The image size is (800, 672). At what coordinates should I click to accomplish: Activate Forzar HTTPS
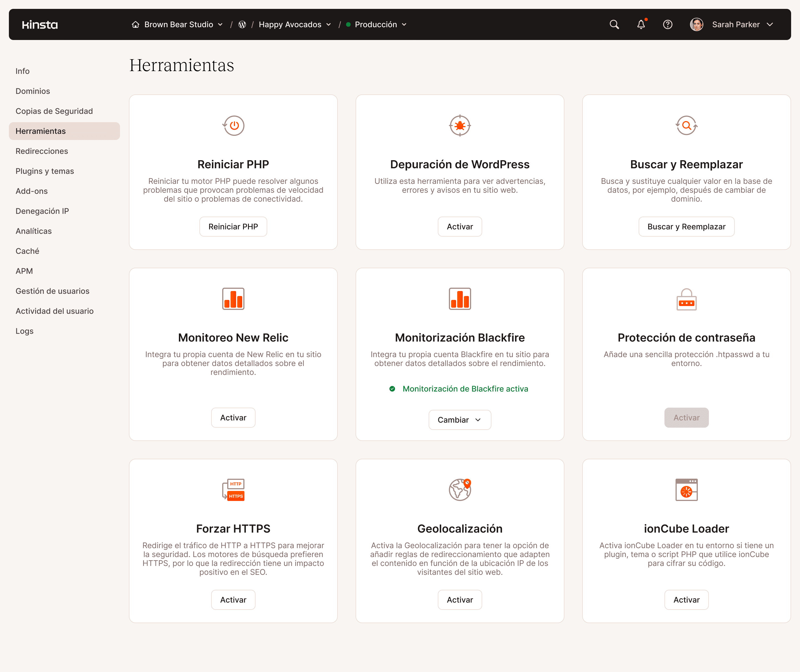point(233,599)
